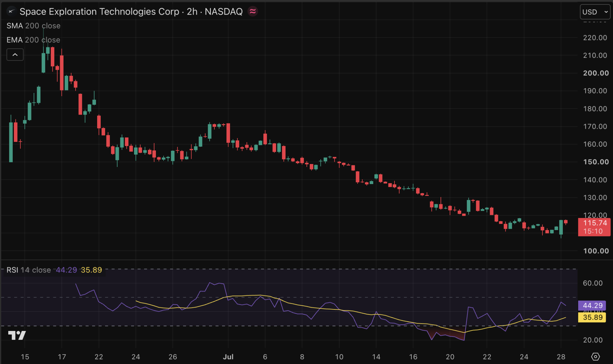This screenshot has height=364, width=613.
Task: Click the 8 date label on time axis
Action: click(302, 357)
